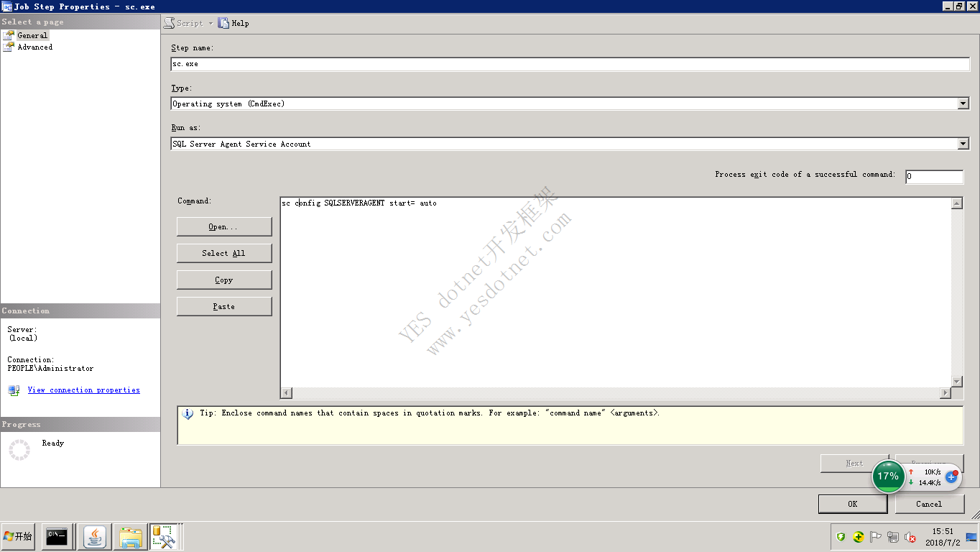This screenshot has height=552, width=980.
Task: Open the Java application in taskbar
Action: [x=94, y=537]
